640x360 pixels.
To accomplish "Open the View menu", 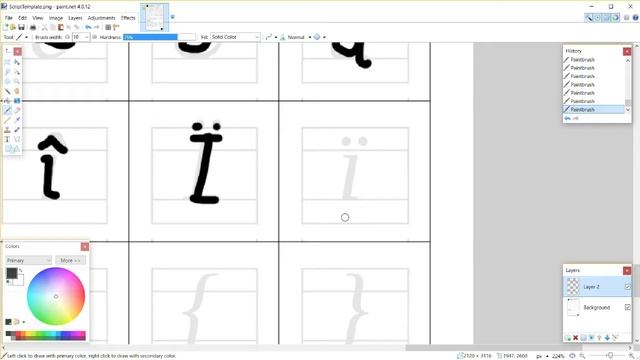I will click(x=38, y=18).
